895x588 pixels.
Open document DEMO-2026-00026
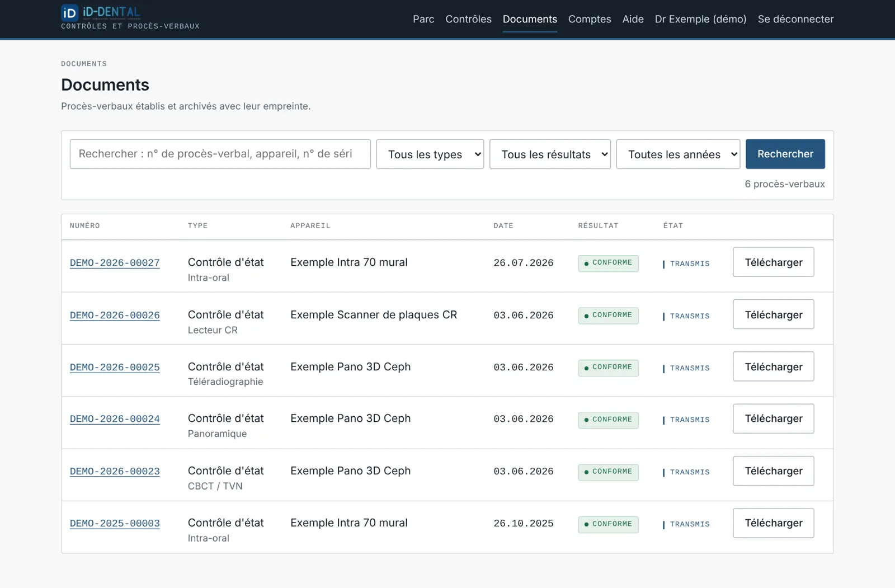click(x=115, y=316)
